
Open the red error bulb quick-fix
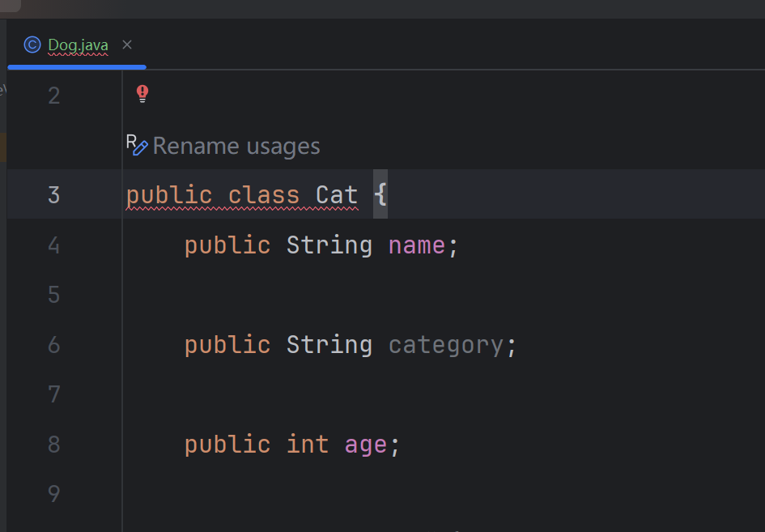[x=142, y=94]
